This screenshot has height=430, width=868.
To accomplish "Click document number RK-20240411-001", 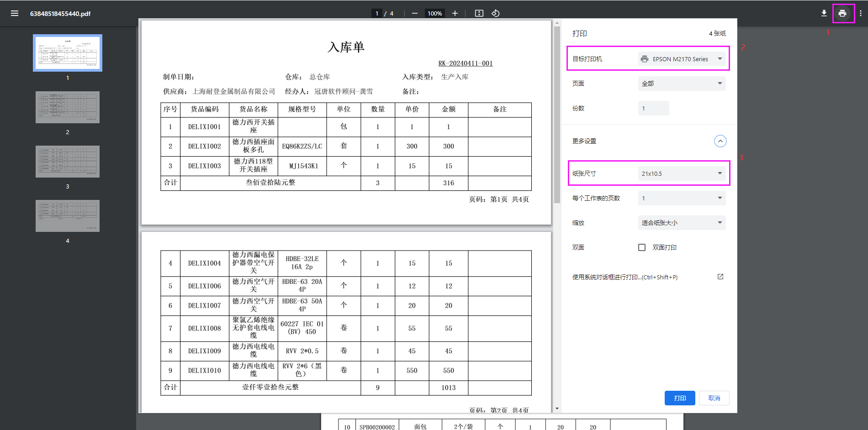I will (x=466, y=63).
